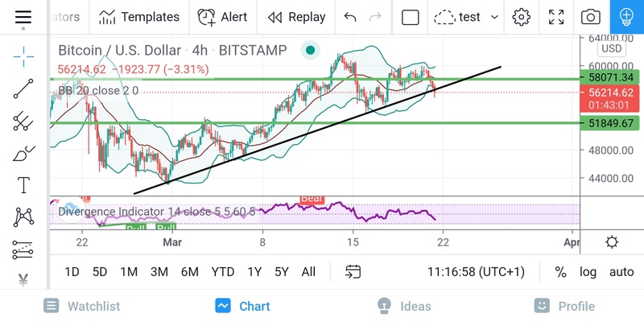Switch to the Watchlist tab

(82, 306)
